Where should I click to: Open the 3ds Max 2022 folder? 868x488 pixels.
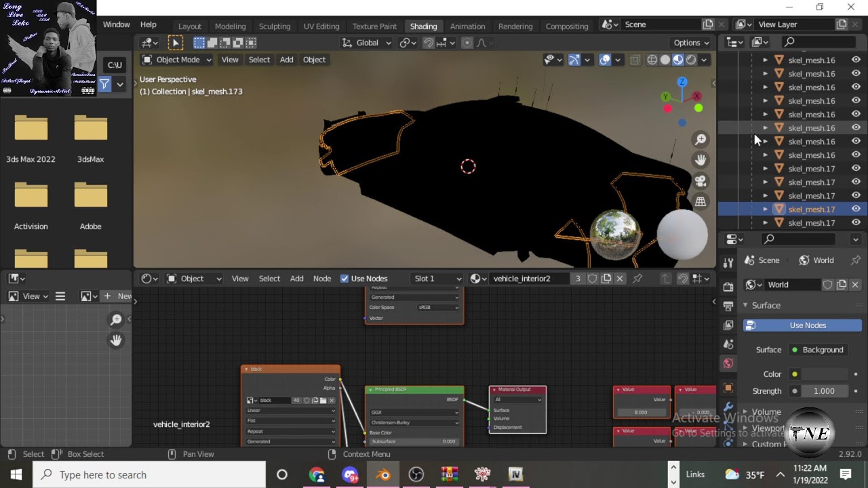(31, 139)
